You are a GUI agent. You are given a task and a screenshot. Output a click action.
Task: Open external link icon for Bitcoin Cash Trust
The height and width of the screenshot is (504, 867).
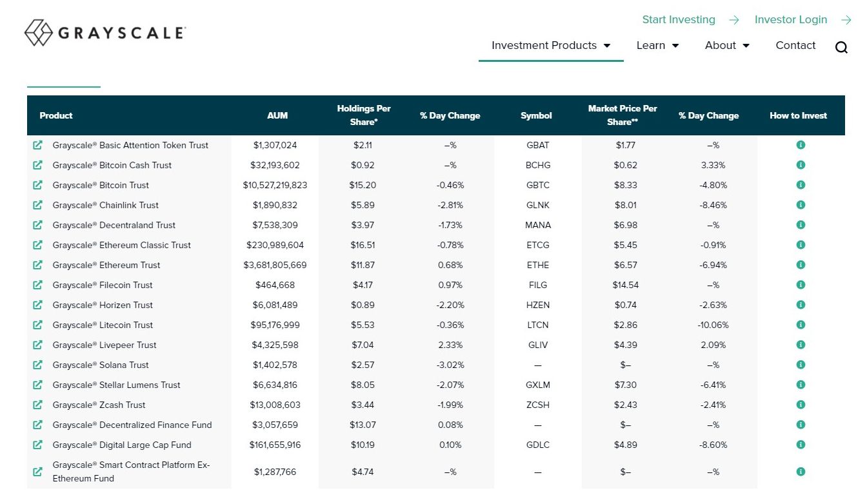coord(37,165)
